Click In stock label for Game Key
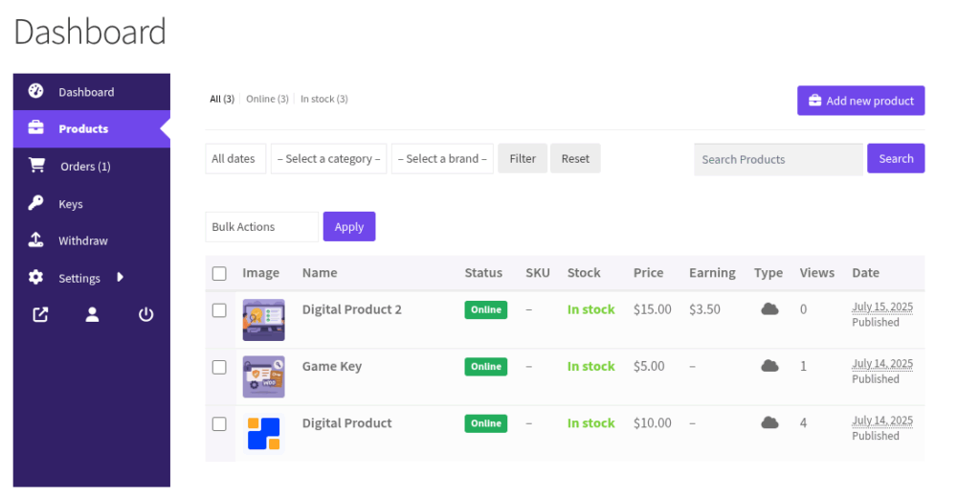The height and width of the screenshot is (501, 980). (590, 366)
